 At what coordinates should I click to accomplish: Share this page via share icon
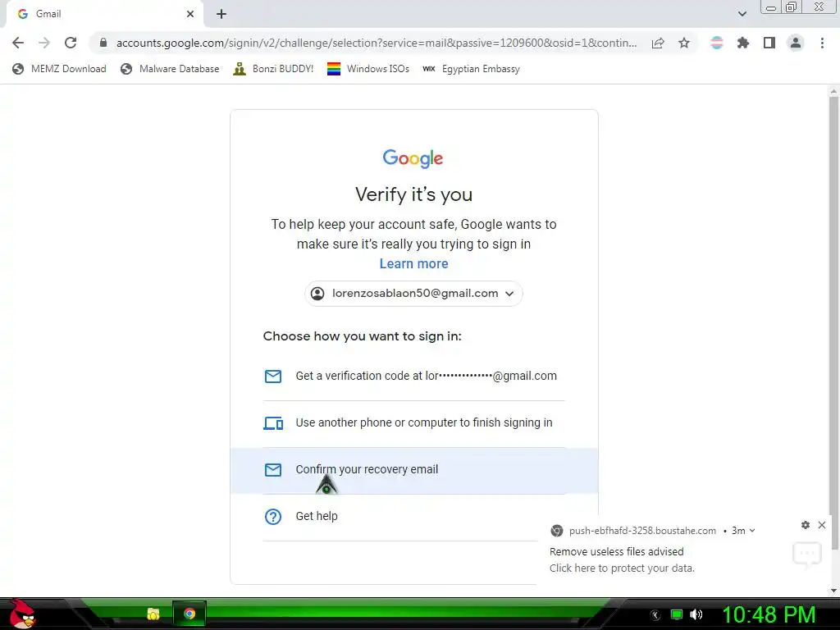click(658, 43)
